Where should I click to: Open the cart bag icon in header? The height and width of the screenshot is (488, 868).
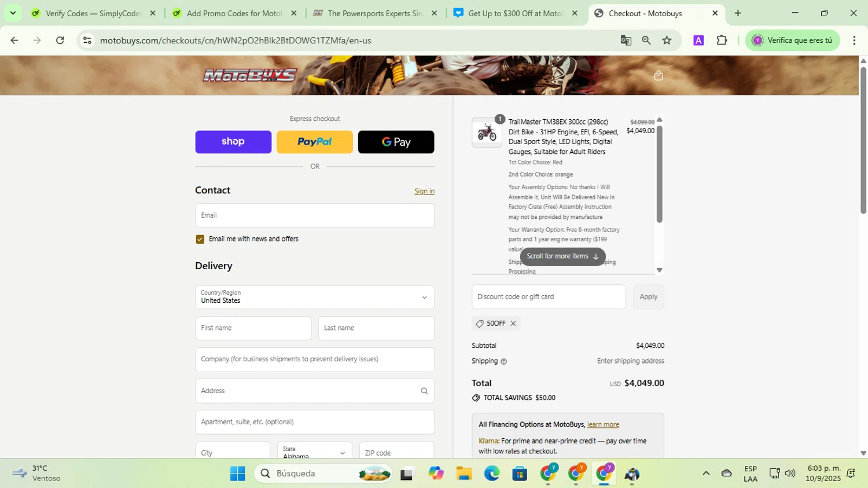point(658,75)
